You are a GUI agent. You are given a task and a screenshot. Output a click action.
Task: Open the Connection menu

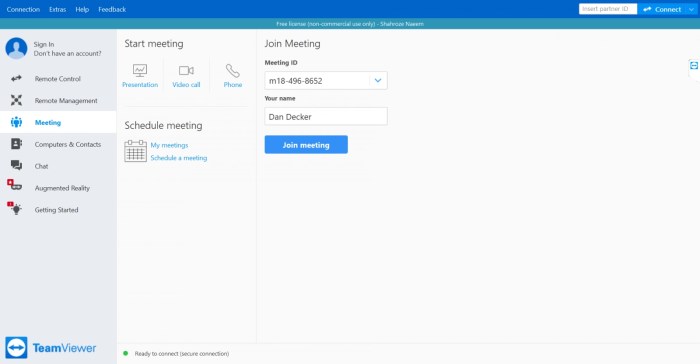tap(23, 9)
